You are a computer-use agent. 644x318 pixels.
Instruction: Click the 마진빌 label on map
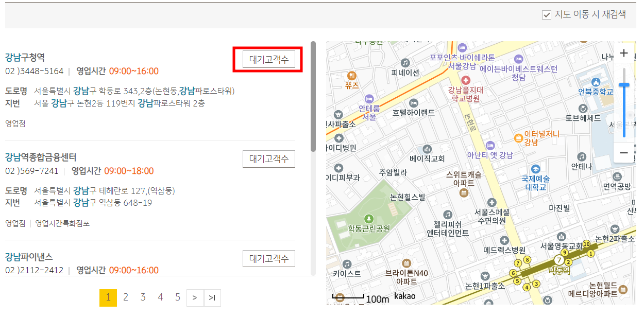click(x=560, y=208)
